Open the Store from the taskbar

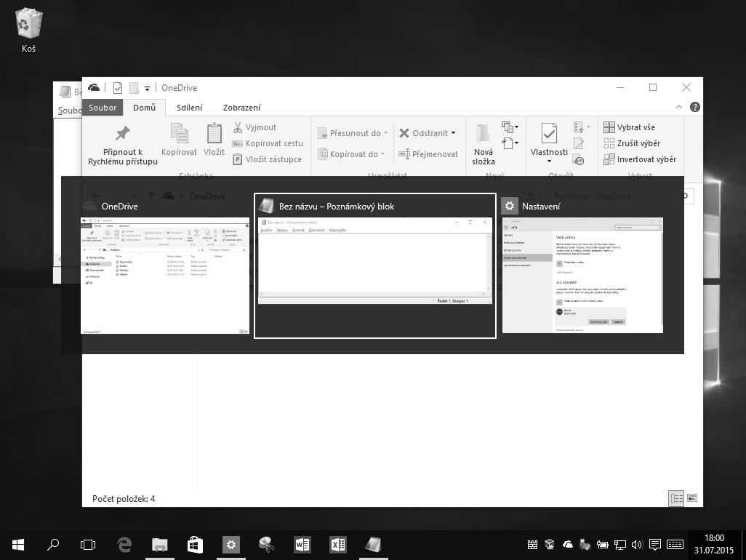[195, 545]
